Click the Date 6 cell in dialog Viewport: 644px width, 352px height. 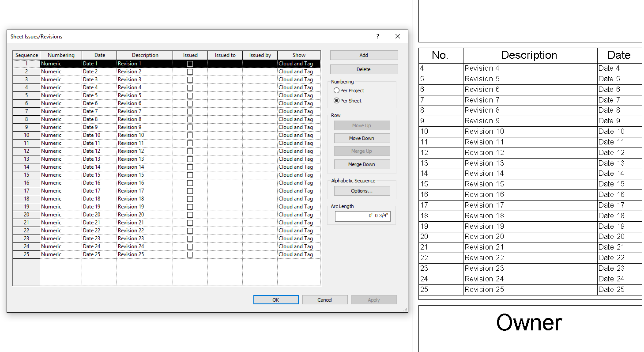pyautogui.click(x=99, y=103)
